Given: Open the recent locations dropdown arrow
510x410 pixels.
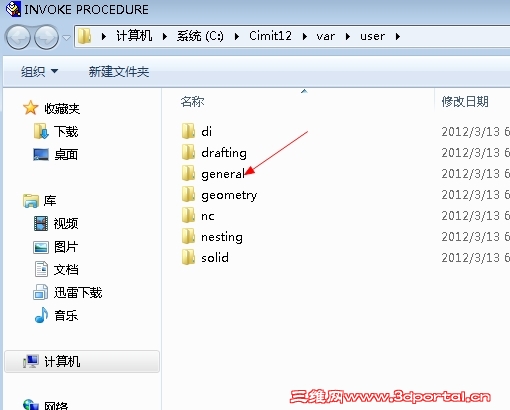Looking at the screenshot, I should (66, 38).
